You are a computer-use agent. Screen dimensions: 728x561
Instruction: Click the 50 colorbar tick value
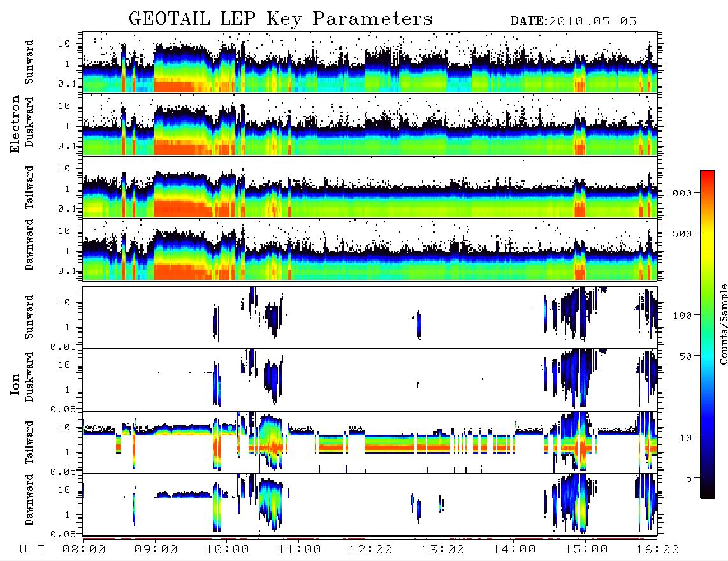point(685,356)
